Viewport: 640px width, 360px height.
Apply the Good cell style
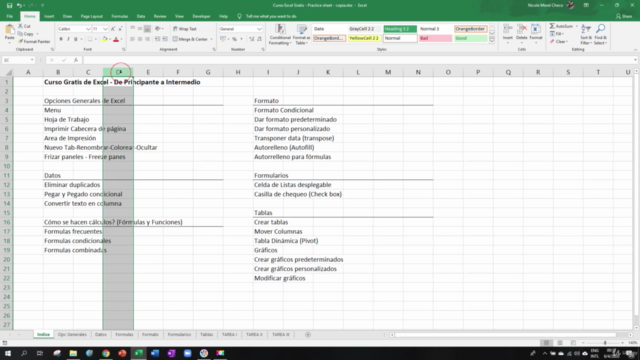pos(471,38)
